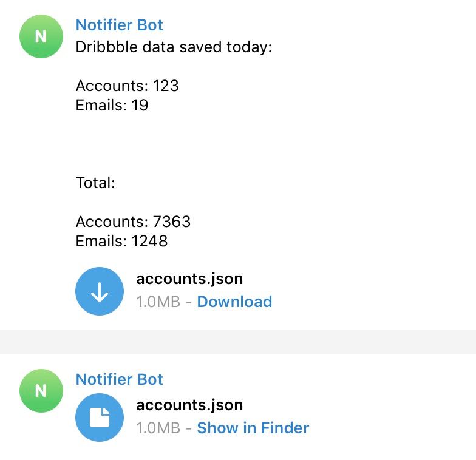Click the 'Total:' heading text

point(95,183)
